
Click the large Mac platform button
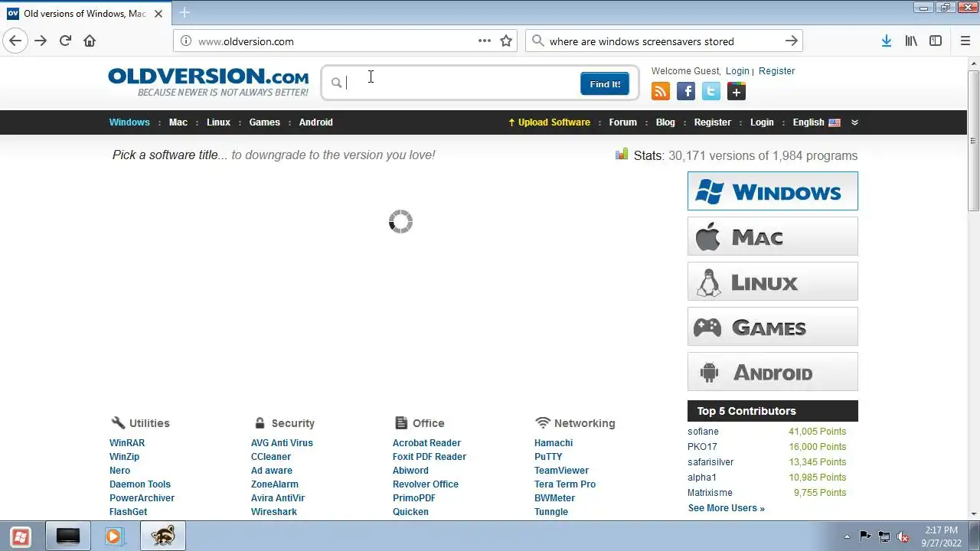click(773, 236)
